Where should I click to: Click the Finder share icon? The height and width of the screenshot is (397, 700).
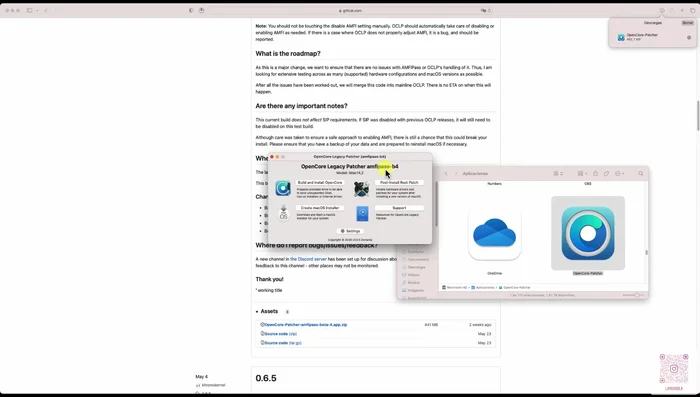(596, 173)
